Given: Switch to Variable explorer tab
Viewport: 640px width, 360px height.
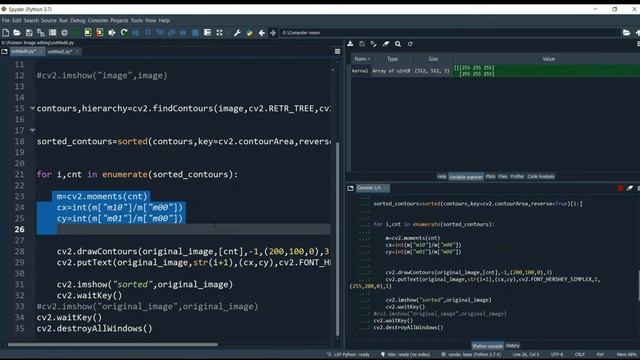Looking at the screenshot, I should 466,176.
